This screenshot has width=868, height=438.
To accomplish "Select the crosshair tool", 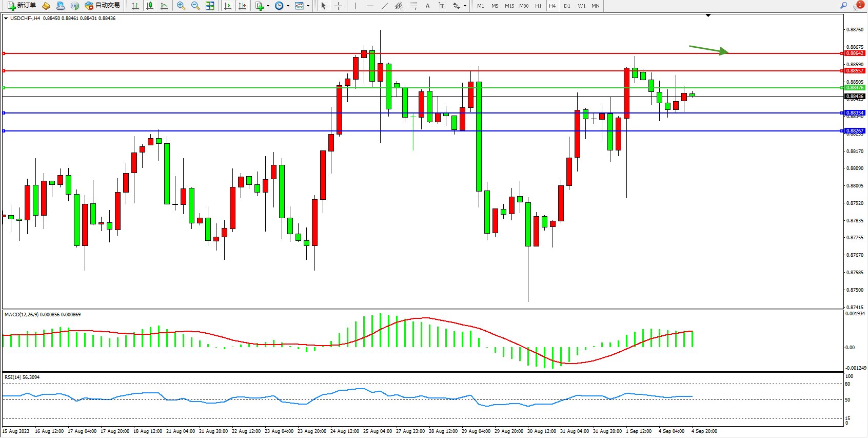I will [x=339, y=6].
